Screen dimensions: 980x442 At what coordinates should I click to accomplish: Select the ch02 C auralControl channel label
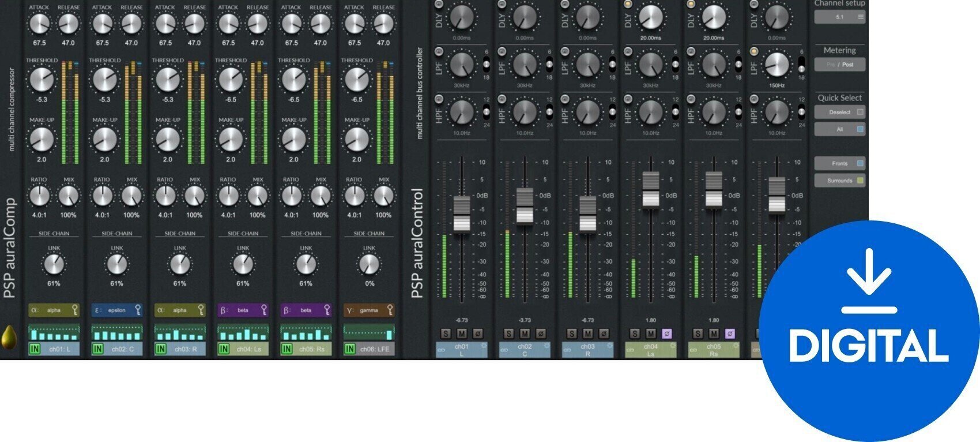(x=525, y=350)
